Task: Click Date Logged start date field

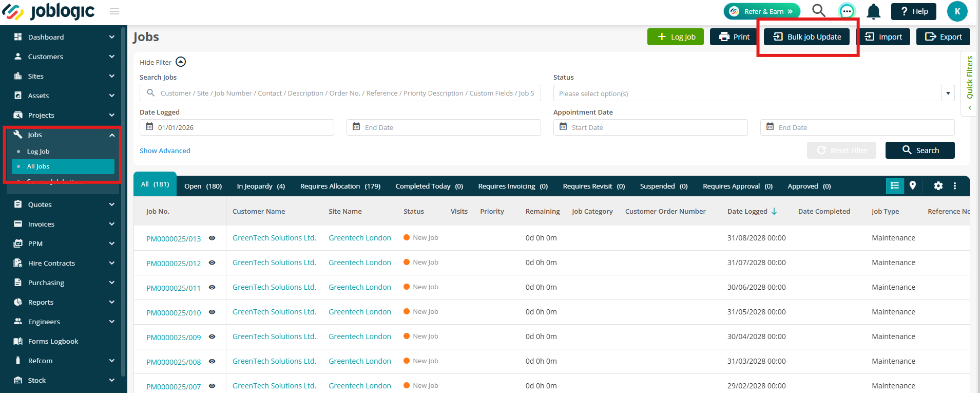Action: pyautogui.click(x=237, y=127)
